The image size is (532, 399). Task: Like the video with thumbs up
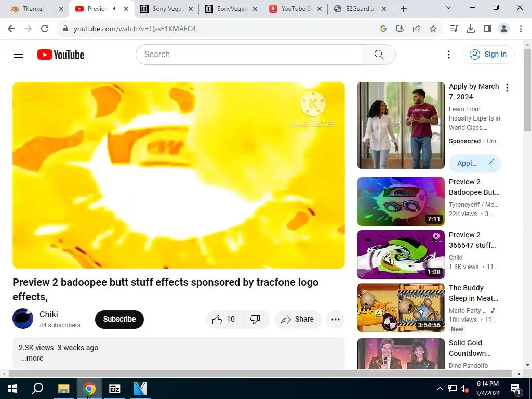pyautogui.click(x=224, y=320)
